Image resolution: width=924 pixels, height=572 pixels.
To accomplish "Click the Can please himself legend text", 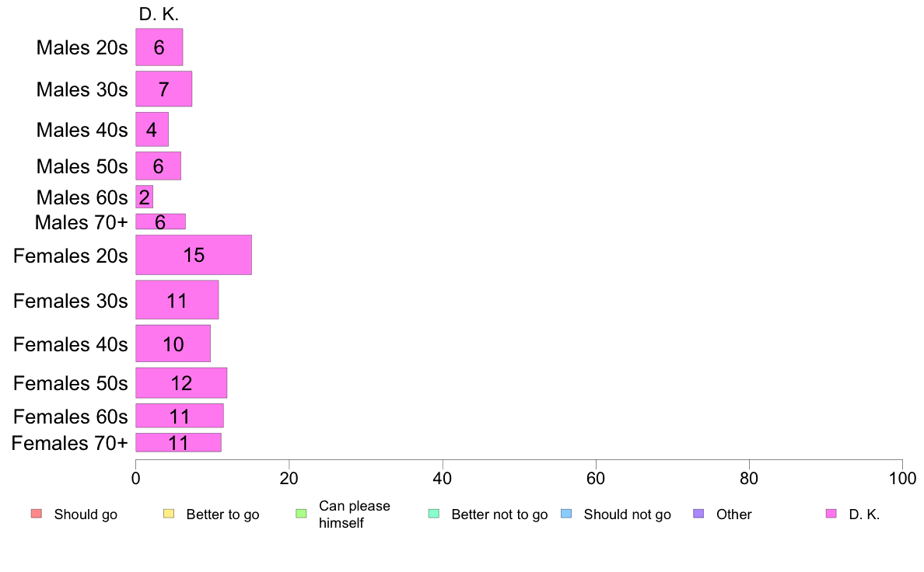I will [354, 514].
